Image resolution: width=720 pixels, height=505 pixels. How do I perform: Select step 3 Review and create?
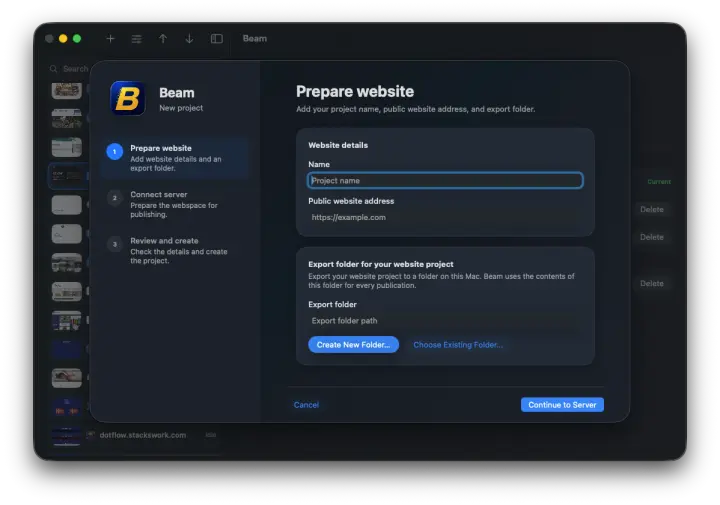[x=174, y=250]
